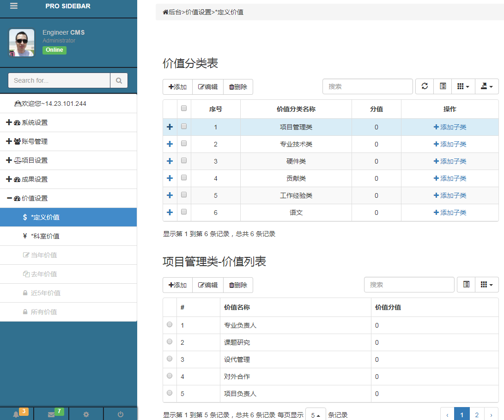Click 删除 button above 价值分类表
This screenshot has width=504, height=420.
coord(238,87)
